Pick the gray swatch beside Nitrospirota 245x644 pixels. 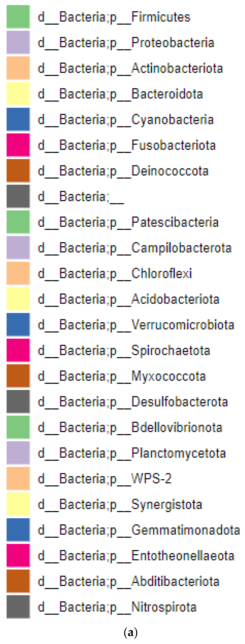(x=18, y=607)
